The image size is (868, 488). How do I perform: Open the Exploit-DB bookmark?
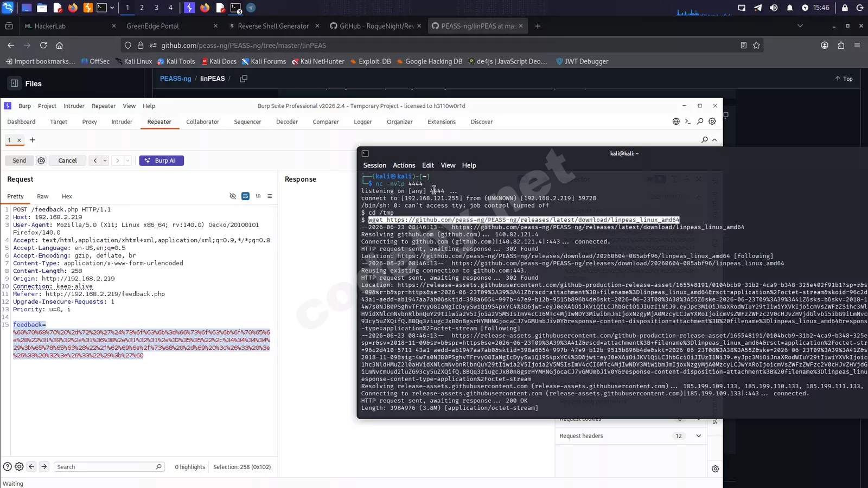coord(371,61)
